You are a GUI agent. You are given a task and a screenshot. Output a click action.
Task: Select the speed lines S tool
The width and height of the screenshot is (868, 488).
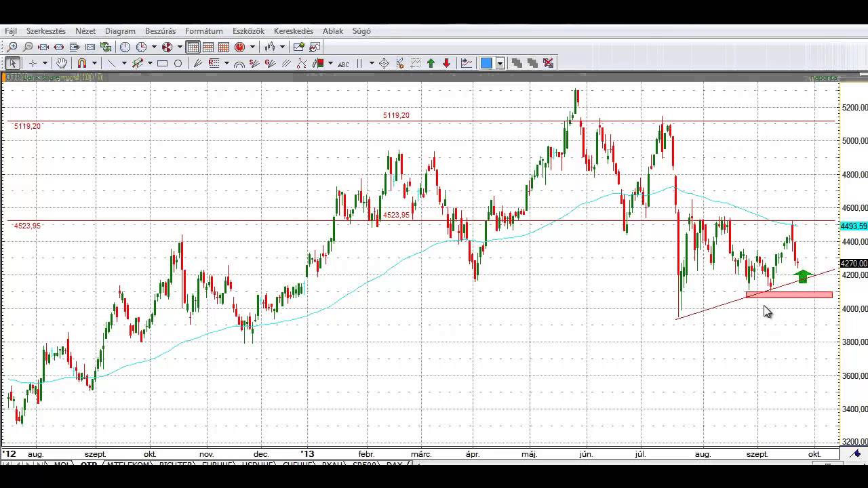tap(254, 63)
